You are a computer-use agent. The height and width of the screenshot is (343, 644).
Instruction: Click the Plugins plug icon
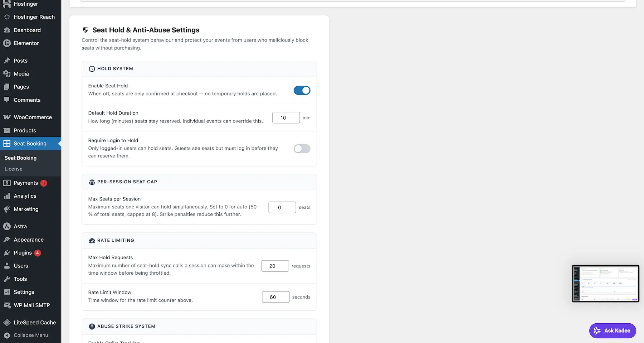point(7,253)
